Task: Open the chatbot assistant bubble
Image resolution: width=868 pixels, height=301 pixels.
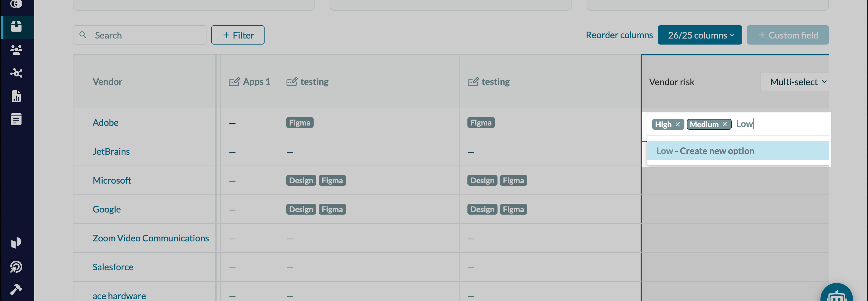Action: click(x=837, y=293)
